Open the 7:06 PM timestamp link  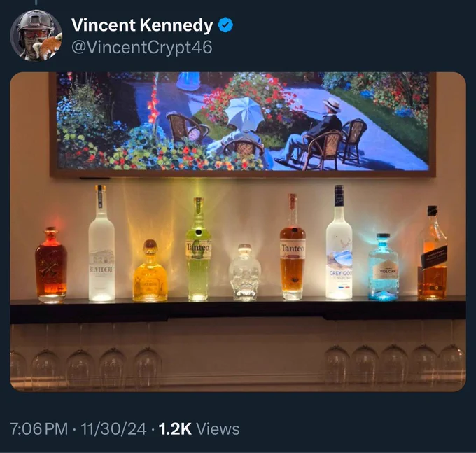pos(39,428)
